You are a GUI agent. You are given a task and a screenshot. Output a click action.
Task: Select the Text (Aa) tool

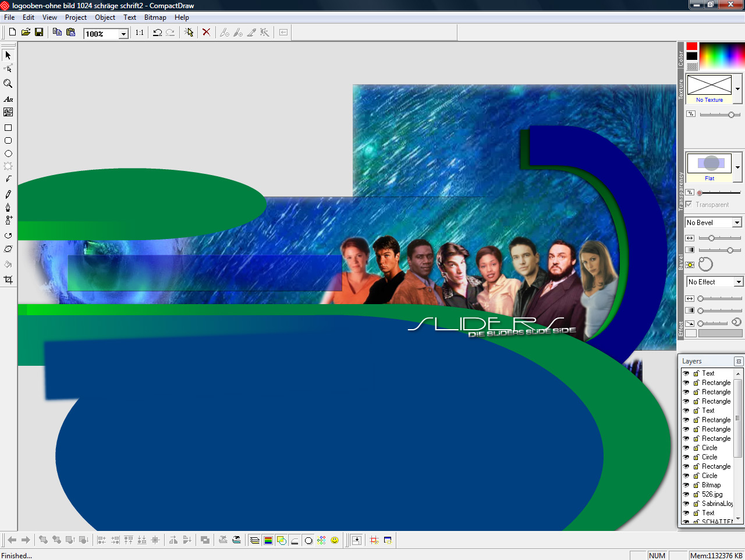coord(8,99)
